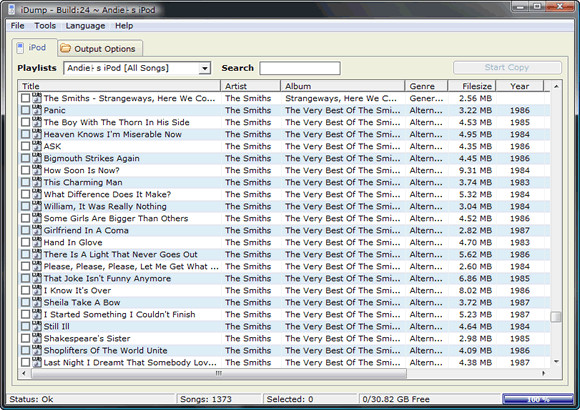The width and height of the screenshot is (580, 410).
Task: Click the song icon next to Still Ill
Action: [x=37, y=326]
